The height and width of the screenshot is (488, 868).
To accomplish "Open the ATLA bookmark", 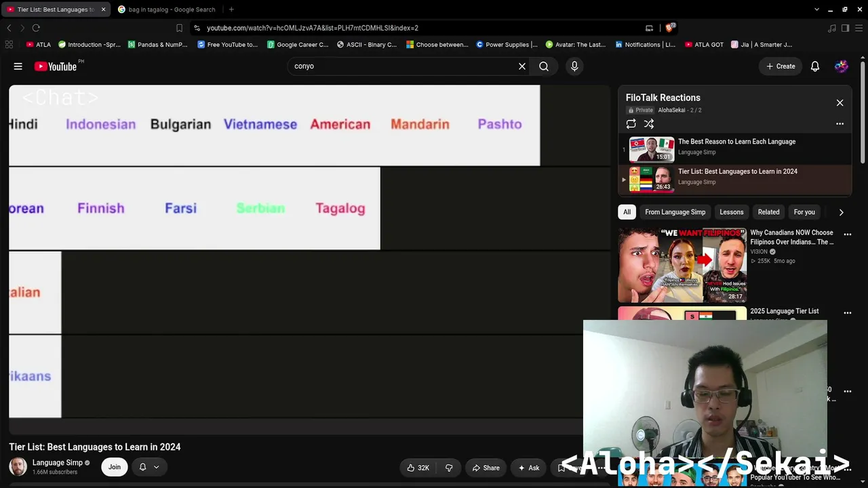I will [x=38, y=45].
